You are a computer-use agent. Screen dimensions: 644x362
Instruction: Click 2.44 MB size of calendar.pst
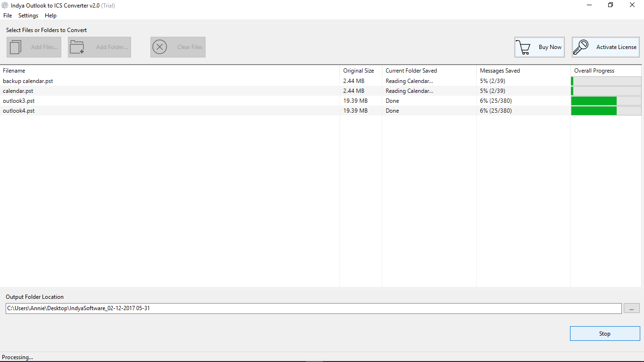pos(354,91)
